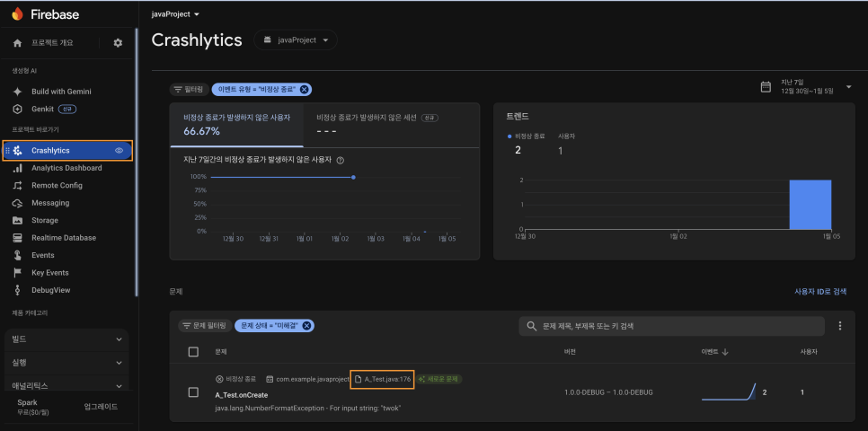Click the 필터링 button
This screenshot has height=431, width=868.
coord(189,89)
